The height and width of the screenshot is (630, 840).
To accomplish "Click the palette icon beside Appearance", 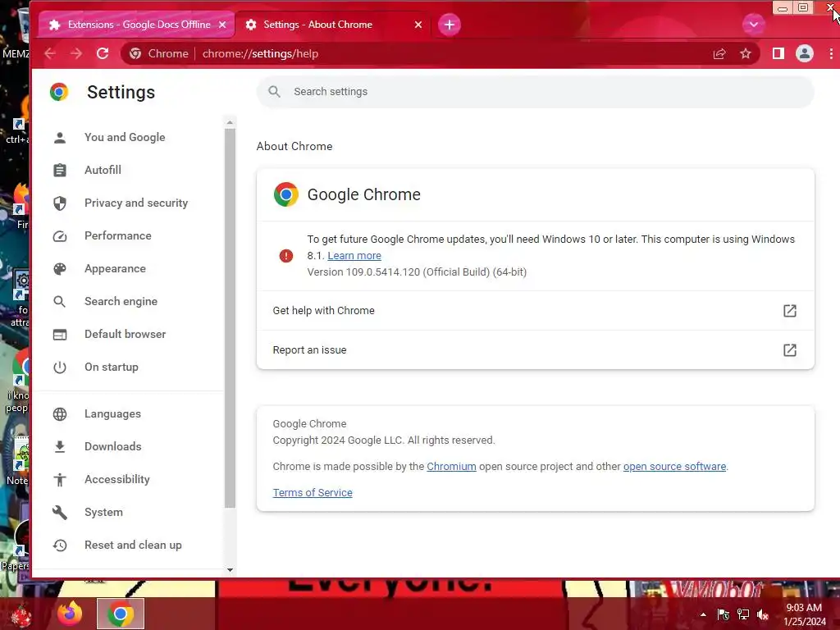I will coord(60,269).
